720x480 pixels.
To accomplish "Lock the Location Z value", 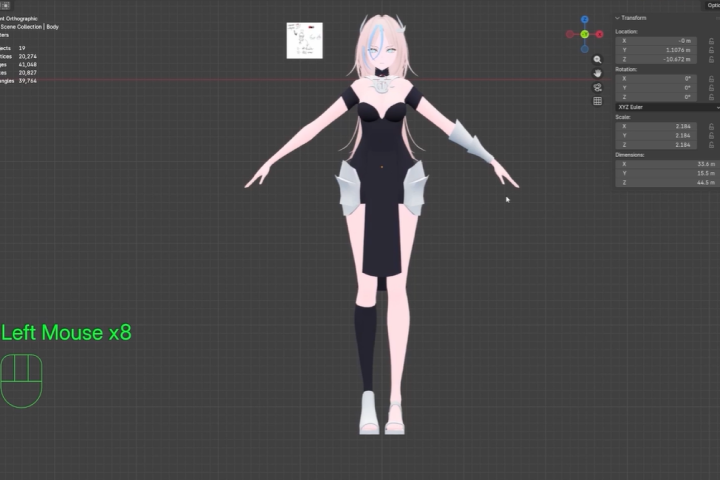I will 711,59.
